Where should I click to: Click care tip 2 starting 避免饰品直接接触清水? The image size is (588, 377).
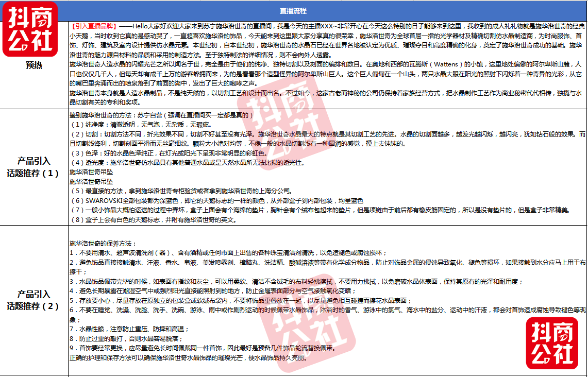tap(327, 267)
